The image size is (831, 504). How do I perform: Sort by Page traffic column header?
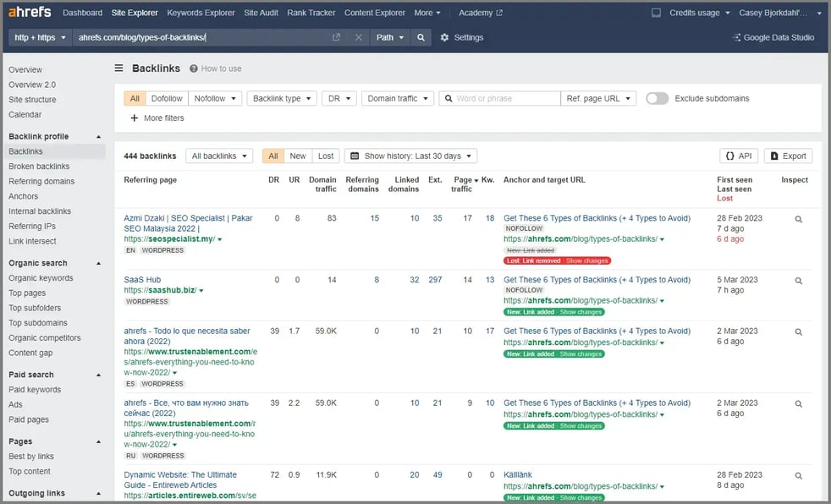point(465,184)
